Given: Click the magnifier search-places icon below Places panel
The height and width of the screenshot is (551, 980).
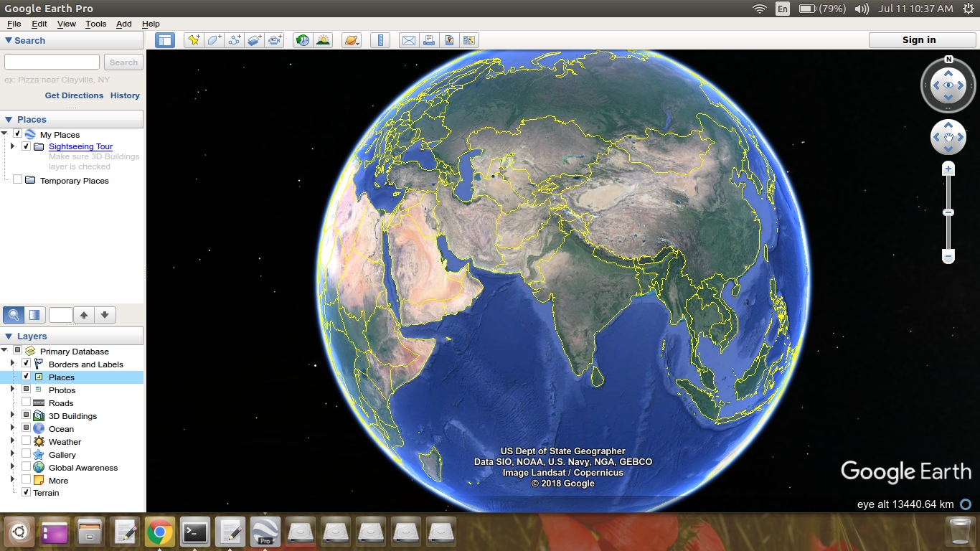Looking at the screenshot, I should [14, 315].
